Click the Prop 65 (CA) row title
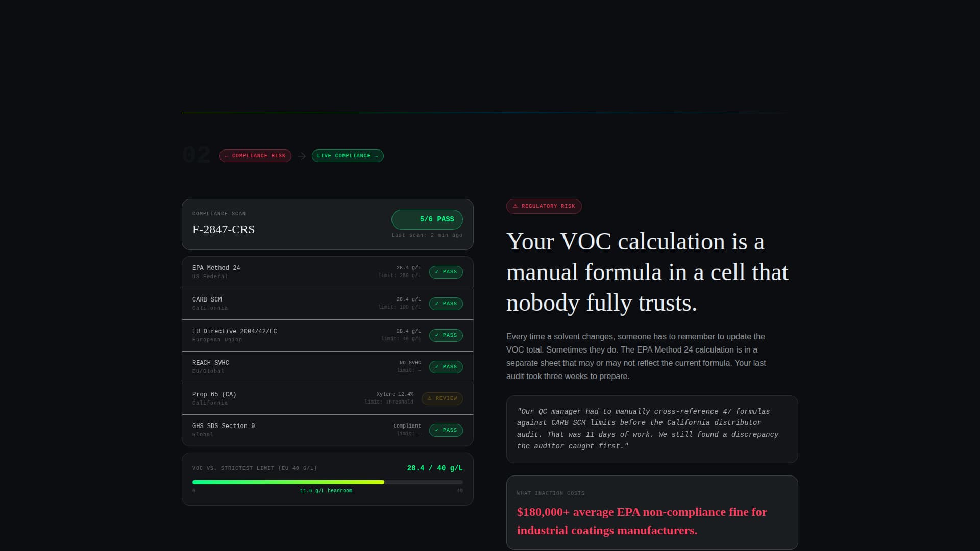Viewport: 980px width, 551px height. (214, 394)
